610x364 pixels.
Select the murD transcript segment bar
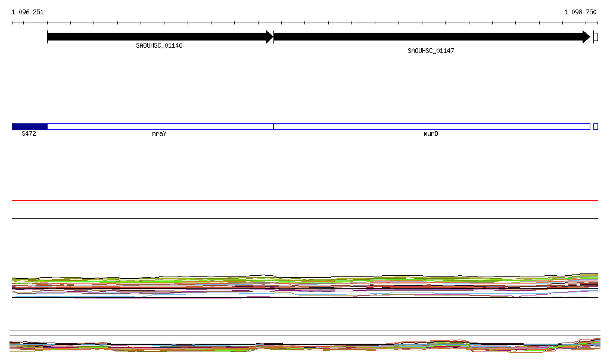point(431,126)
